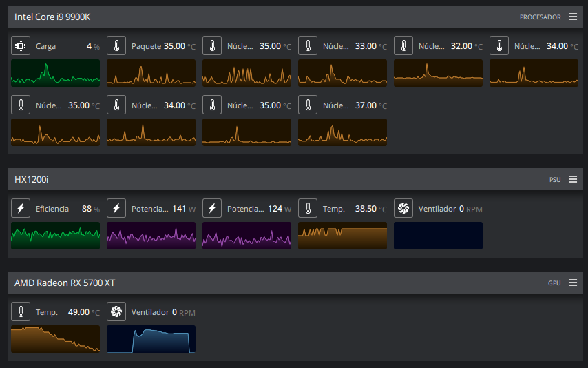Click the 32.00 °C core value
588x368 pixels.
467,46
